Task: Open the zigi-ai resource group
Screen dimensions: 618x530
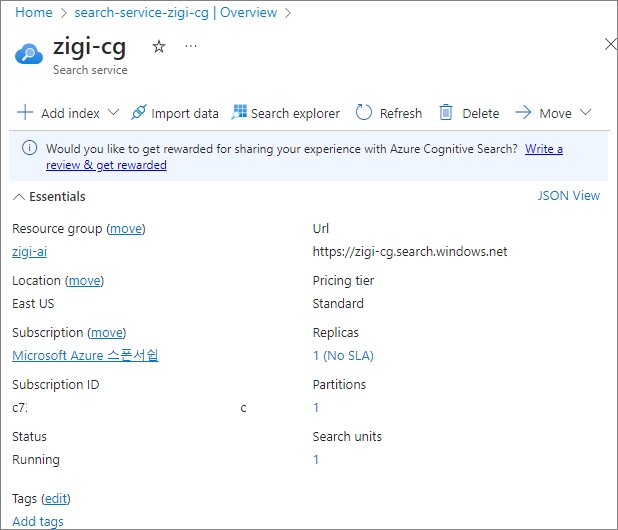Action: [30, 251]
